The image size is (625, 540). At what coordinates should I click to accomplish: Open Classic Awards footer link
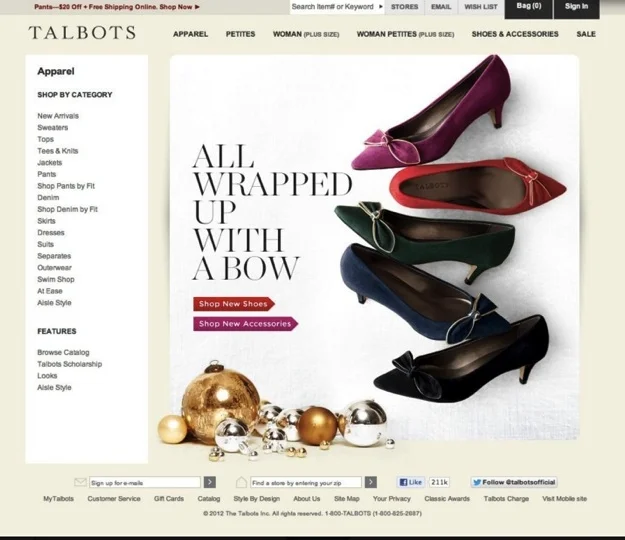pos(447,499)
